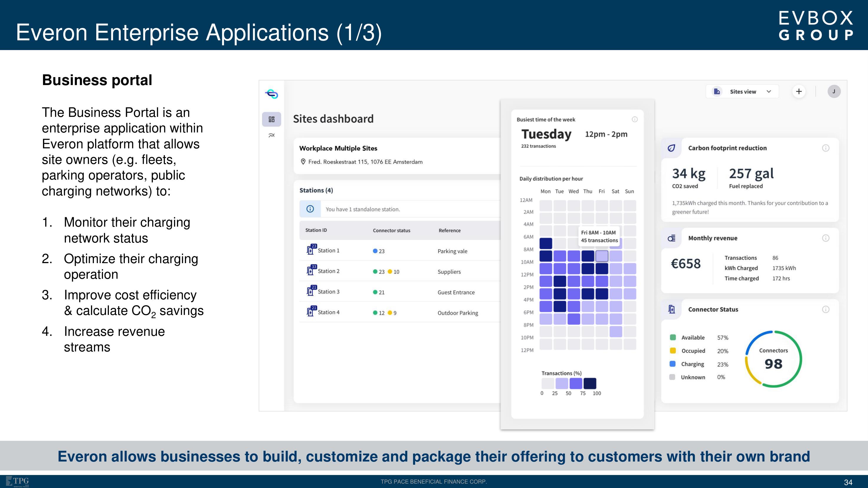This screenshot has height=488, width=868.
Task: Open the analytics trend icon in the sidebar
Action: [x=271, y=135]
